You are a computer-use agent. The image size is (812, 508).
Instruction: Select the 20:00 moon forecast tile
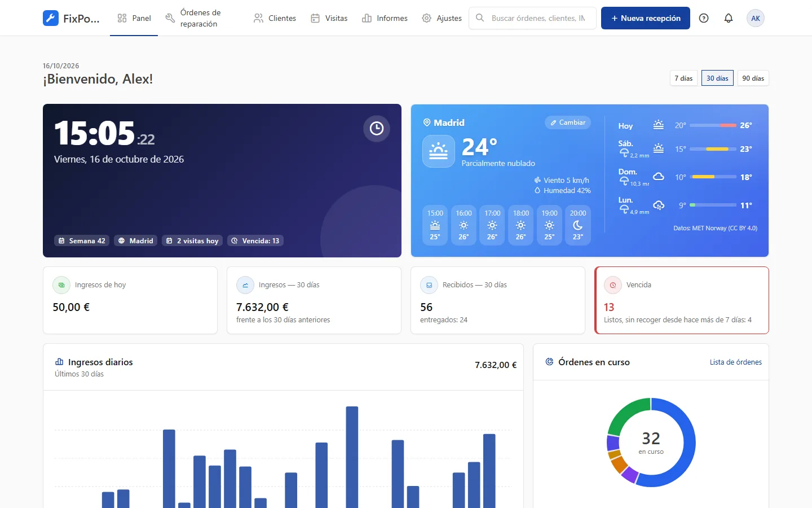coord(577,225)
